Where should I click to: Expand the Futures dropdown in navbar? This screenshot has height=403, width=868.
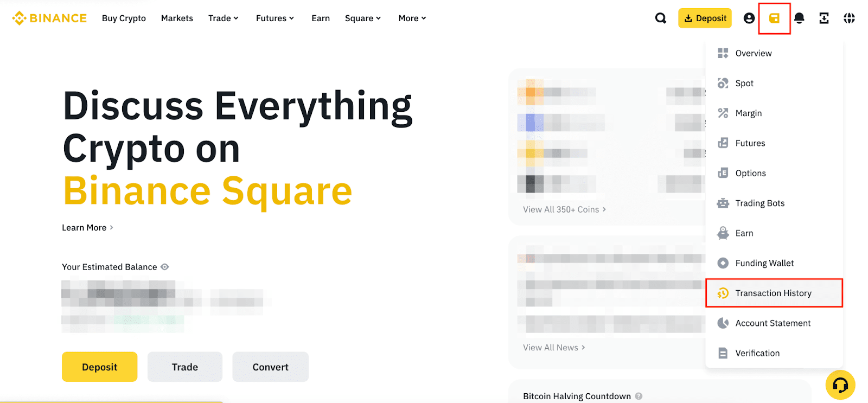[275, 18]
